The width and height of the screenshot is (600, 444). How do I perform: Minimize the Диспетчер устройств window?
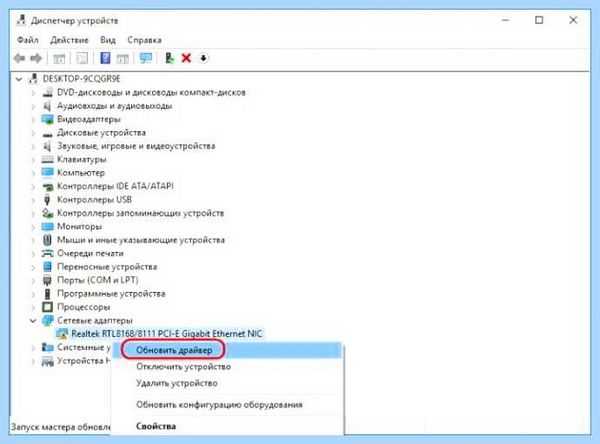[x=505, y=20]
